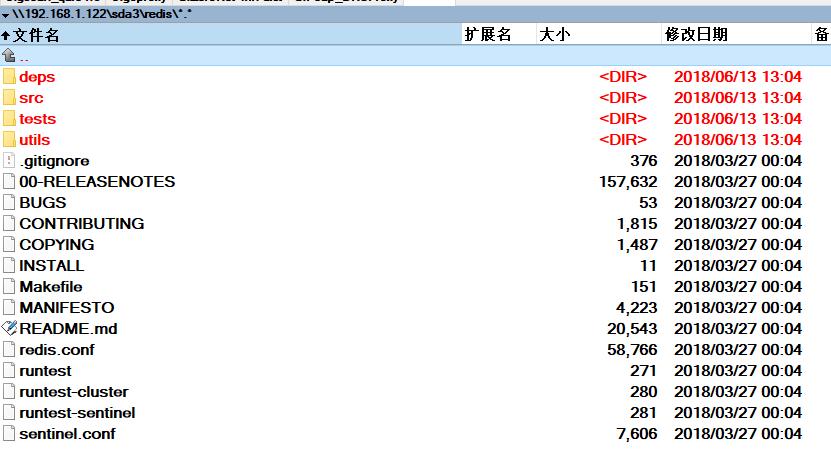Sort by 文件名 column header
This screenshot has width=831, height=458.
[x=231, y=35]
